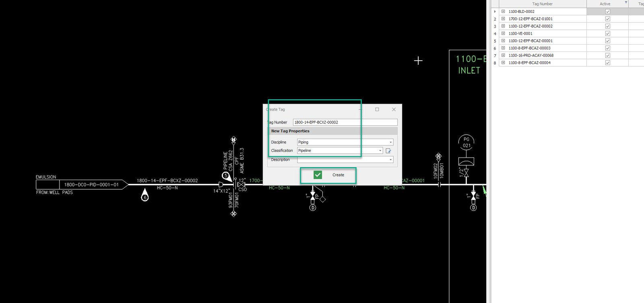Click into the Tag Number text field
This screenshot has height=303, width=644.
point(345,122)
